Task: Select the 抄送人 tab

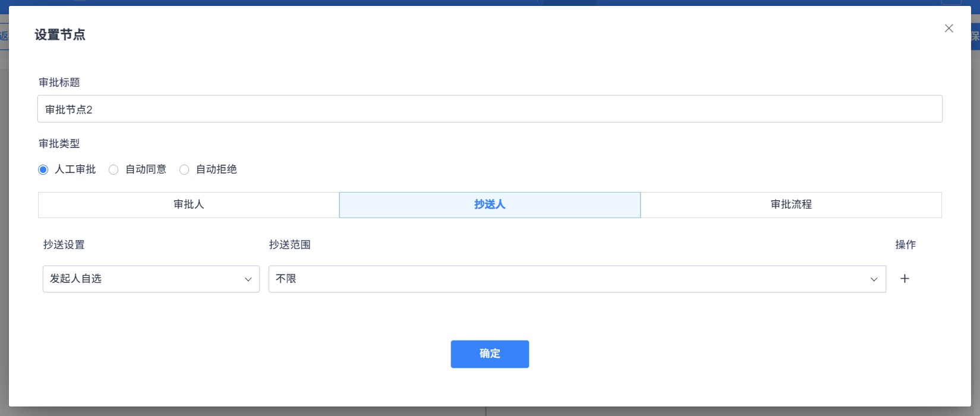Action: pos(490,204)
